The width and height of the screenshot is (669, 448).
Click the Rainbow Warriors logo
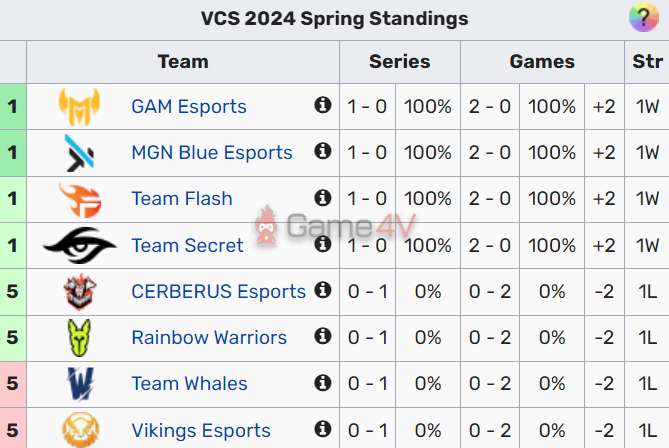[78, 337]
